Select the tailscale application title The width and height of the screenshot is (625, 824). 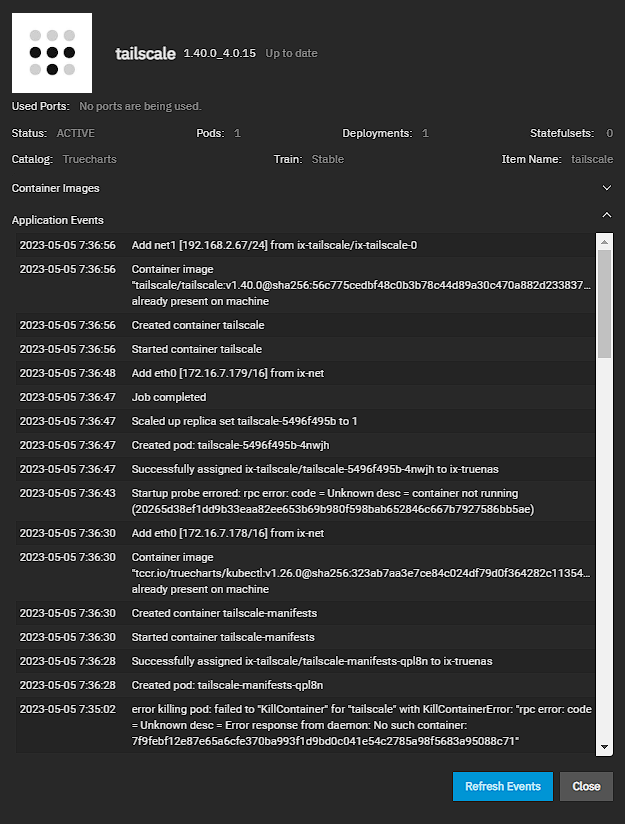click(145, 54)
